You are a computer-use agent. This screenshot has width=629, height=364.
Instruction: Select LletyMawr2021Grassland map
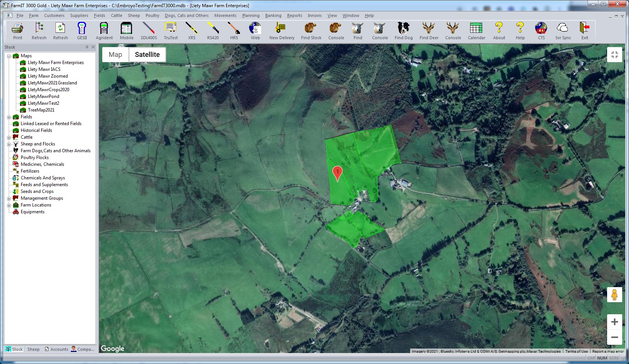tap(52, 83)
